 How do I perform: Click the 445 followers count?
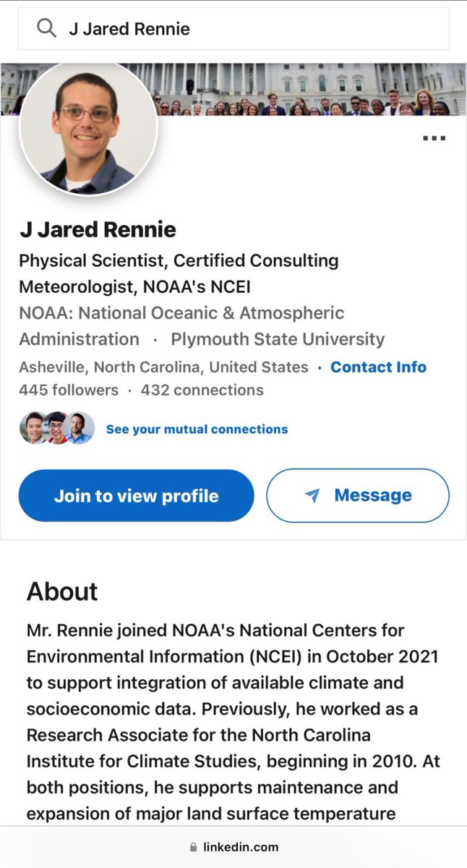point(69,390)
